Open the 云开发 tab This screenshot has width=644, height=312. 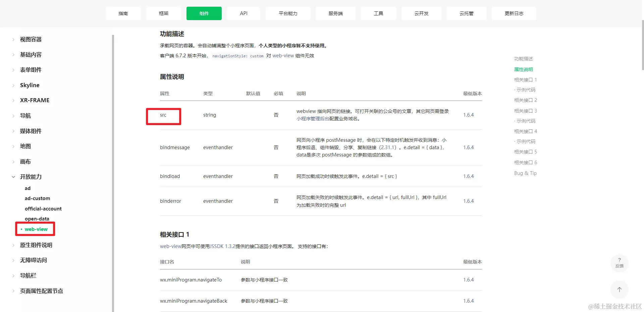coord(421,13)
